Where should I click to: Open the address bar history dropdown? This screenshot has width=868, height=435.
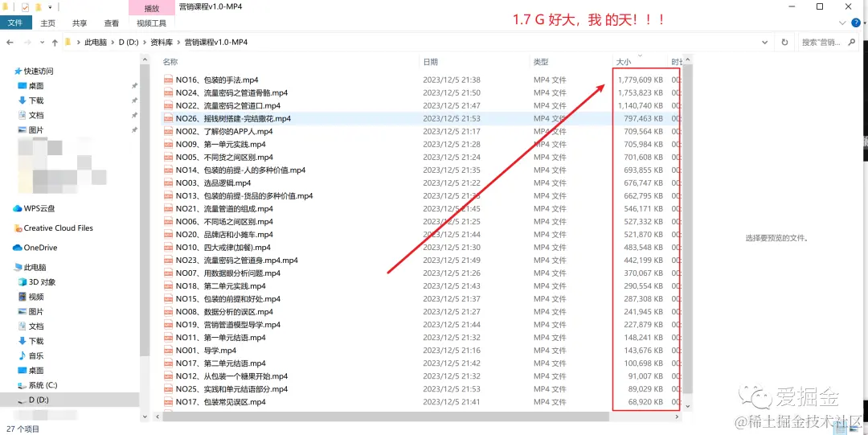(x=765, y=42)
